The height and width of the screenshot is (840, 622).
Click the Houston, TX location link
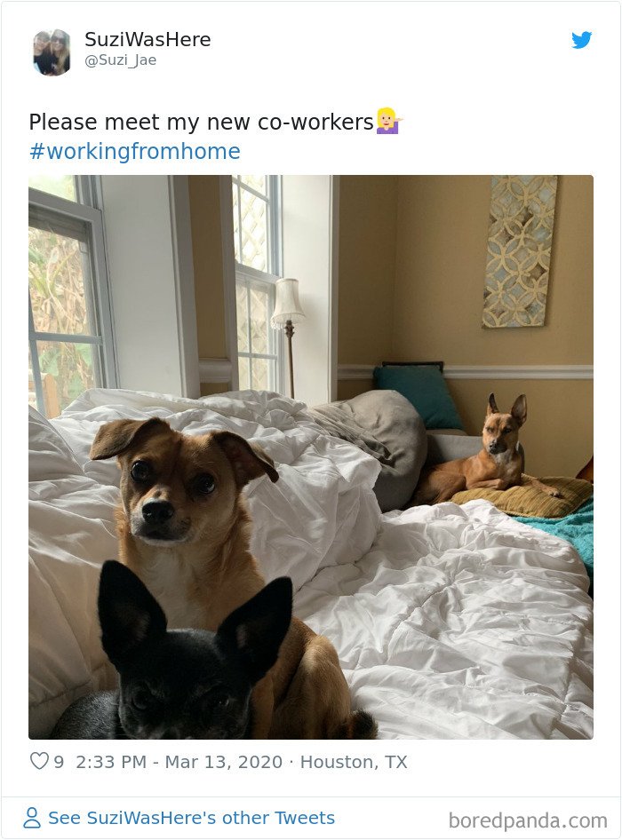pyautogui.click(x=354, y=762)
